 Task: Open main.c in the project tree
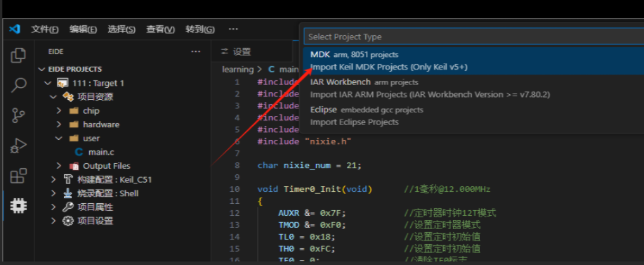(101, 152)
